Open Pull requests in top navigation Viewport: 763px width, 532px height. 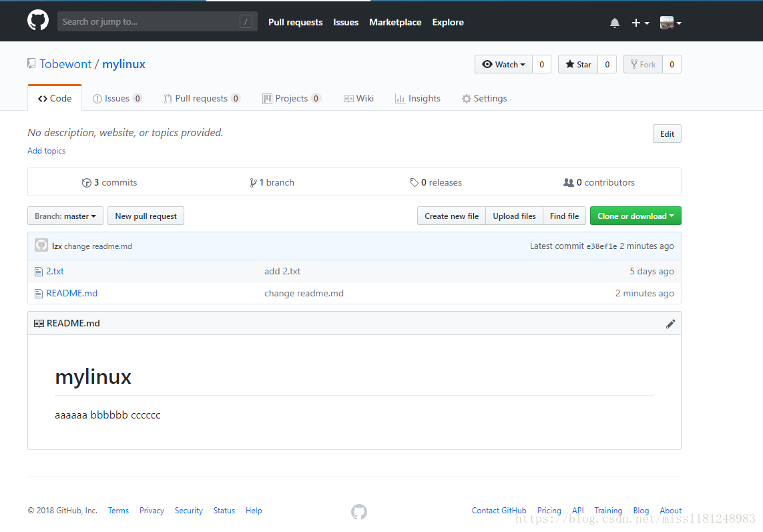295,23
